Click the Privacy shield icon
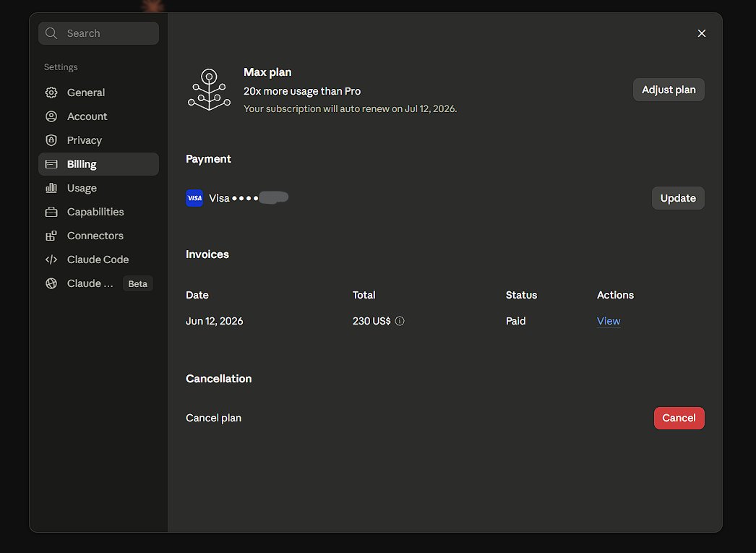The image size is (756, 553). tap(51, 140)
